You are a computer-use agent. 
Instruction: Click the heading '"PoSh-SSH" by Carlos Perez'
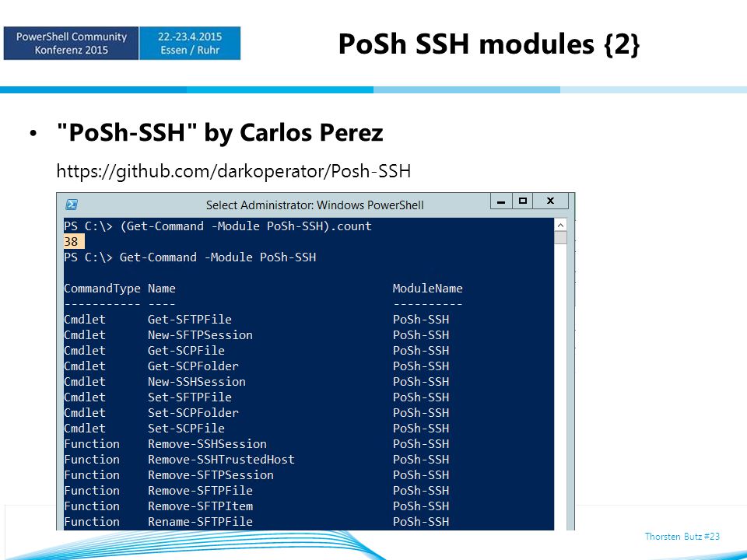(x=219, y=132)
